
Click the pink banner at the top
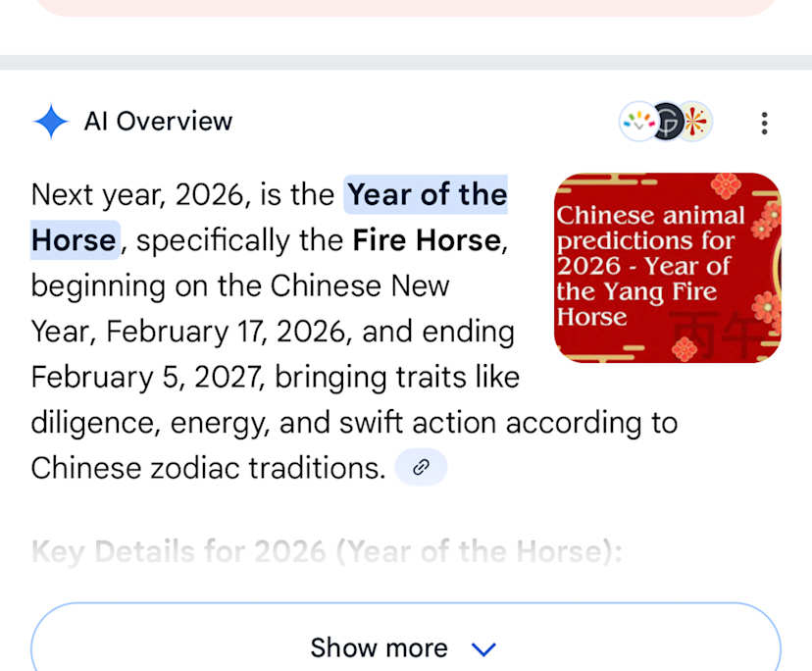coord(406,6)
